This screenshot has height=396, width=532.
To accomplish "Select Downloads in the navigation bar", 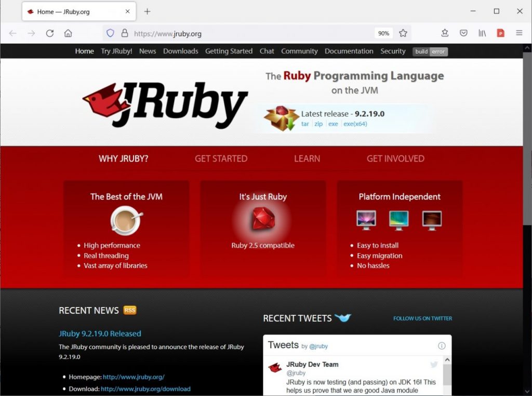I will click(x=180, y=51).
